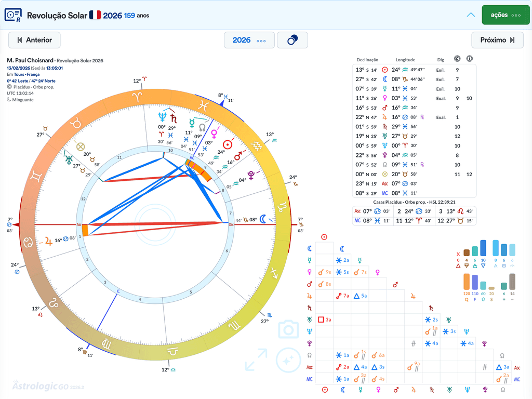
Task: Go to Próximo solar return
Action: pos(497,40)
